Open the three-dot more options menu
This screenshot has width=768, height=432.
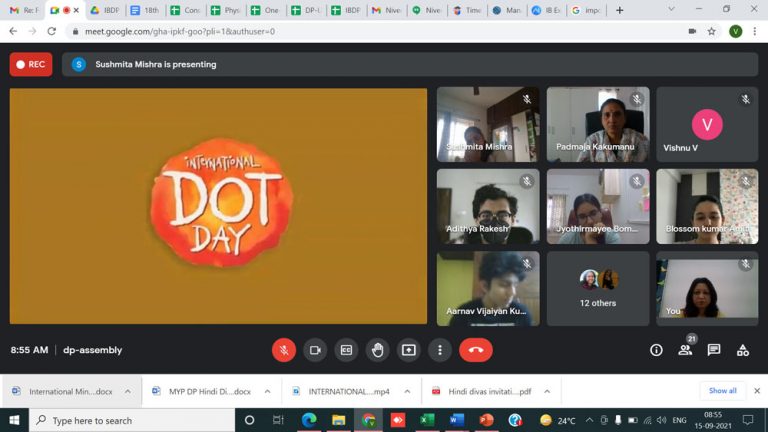[440, 350]
